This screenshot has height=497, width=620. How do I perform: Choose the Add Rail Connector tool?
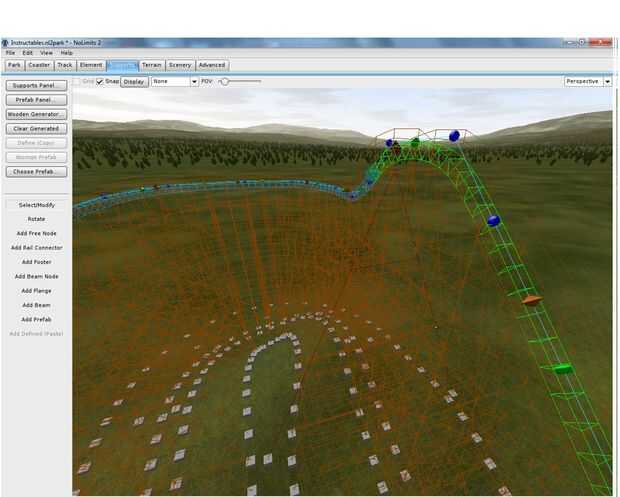click(36, 248)
